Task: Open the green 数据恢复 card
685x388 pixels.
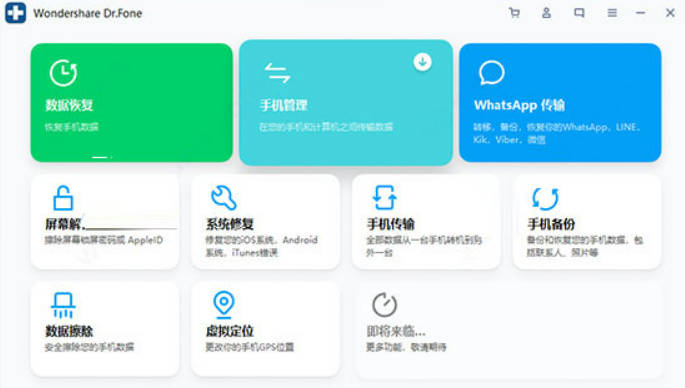Action: (131, 103)
